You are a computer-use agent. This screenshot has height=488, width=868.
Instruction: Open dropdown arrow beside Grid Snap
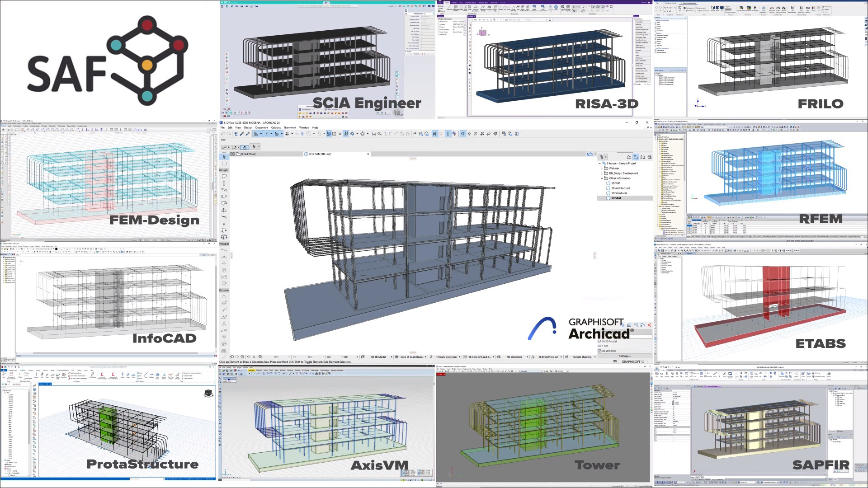coord(292,134)
